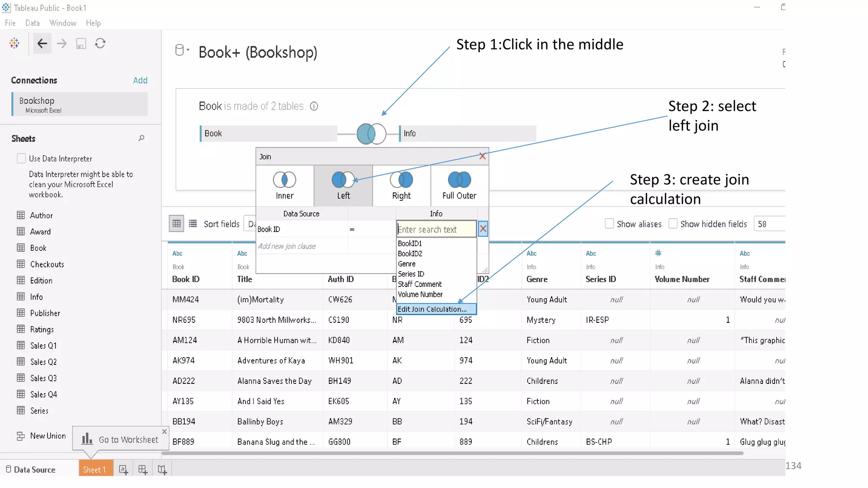This screenshot has height=488, width=868.
Task: Switch to Sheet 1 tab
Action: click(x=96, y=469)
